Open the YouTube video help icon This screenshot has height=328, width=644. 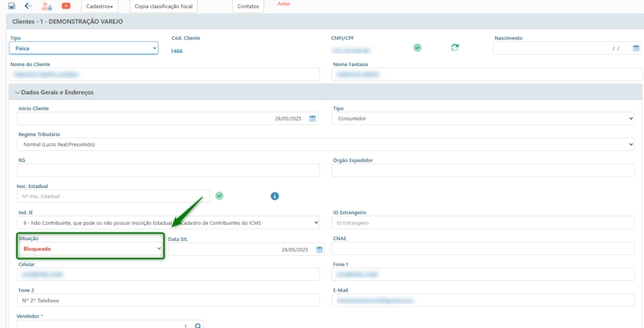point(66,6)
